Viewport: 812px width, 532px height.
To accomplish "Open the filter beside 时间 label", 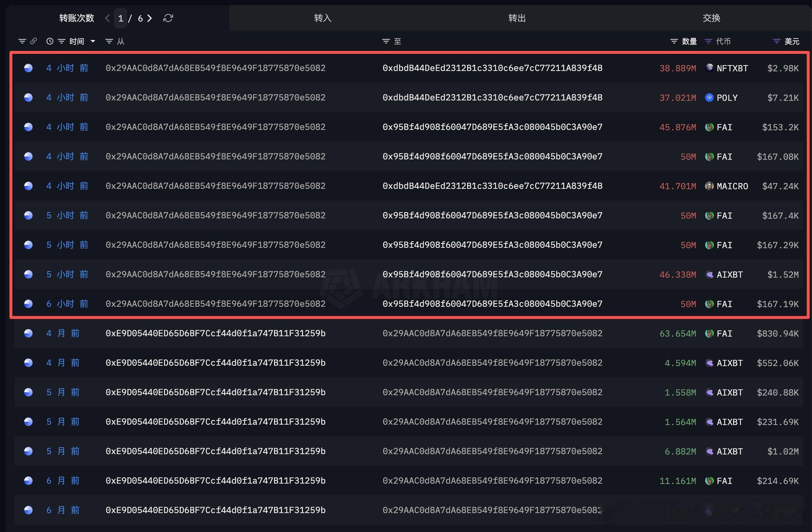I will click(61, 41).
